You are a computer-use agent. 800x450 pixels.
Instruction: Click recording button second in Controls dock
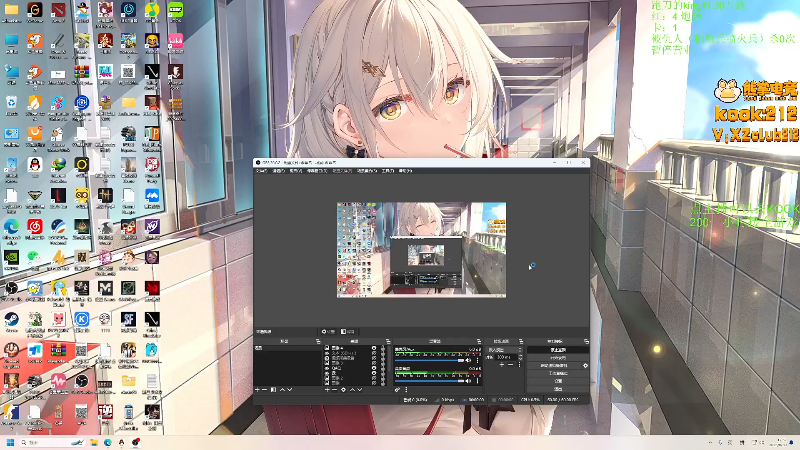(x=558, y=358)
